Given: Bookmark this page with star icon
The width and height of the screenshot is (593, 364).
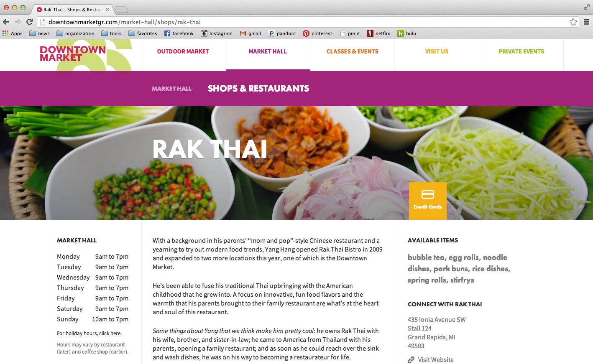Looking at the screenshot, I should pyautogui.click(x=573, y=22).
